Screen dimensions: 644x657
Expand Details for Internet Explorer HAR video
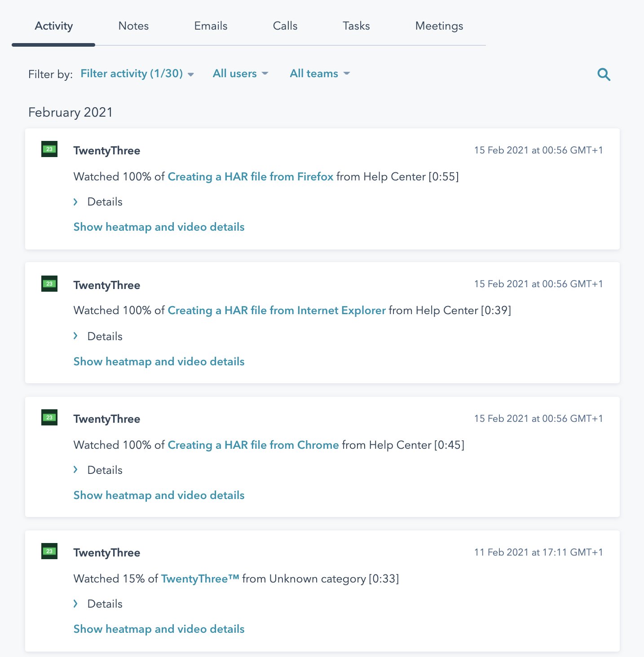pos(98,337)
